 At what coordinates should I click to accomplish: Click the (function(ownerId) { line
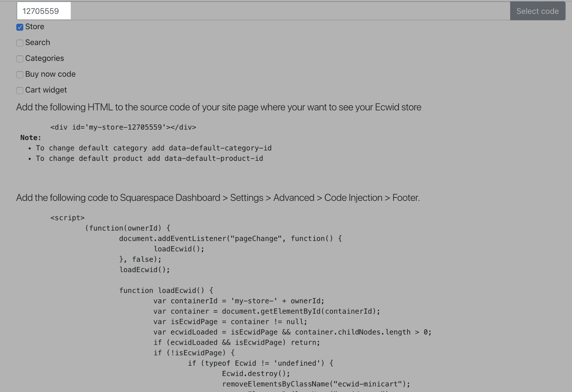click(x=128, y=228)
